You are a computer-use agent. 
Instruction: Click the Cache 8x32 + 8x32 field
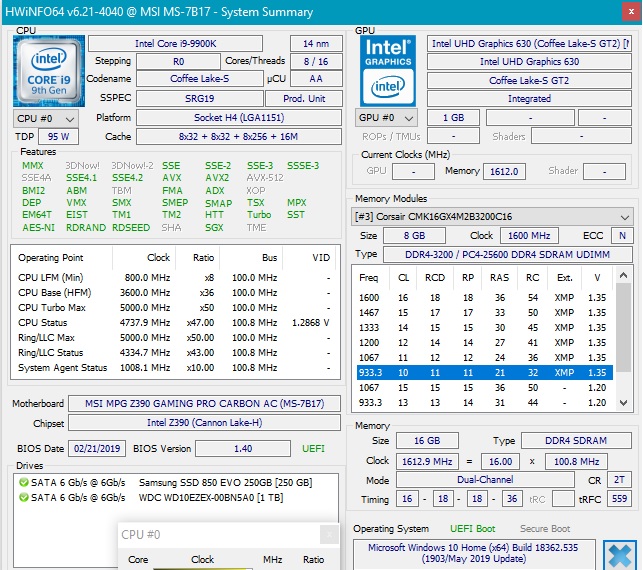tap(239, 137)
